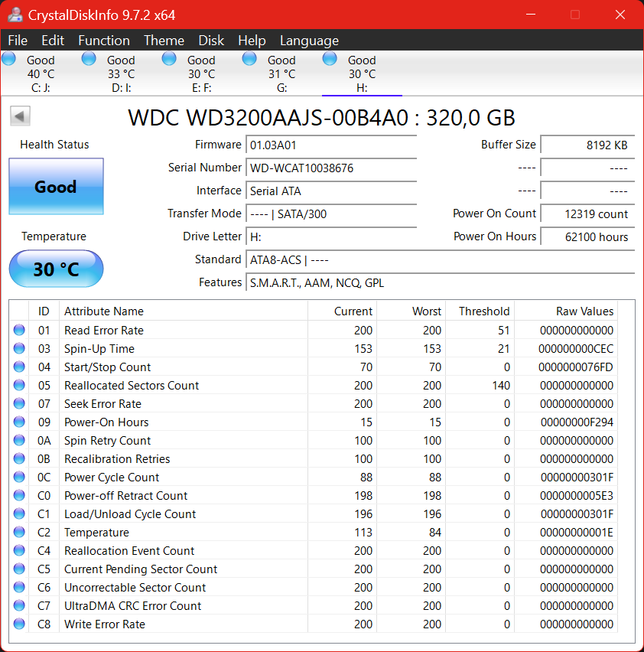This screenshot has height=652, width=644.
Task: Click the Buffer Size value 8192 KB
Action: [587, 145]
